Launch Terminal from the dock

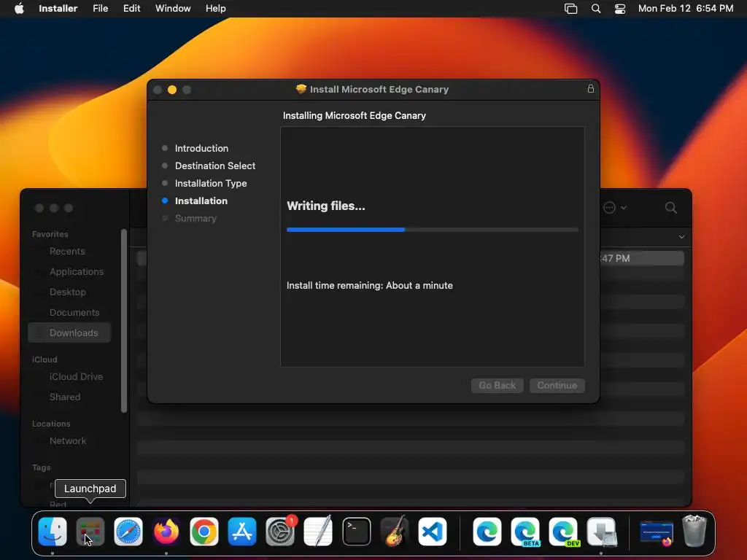pos(356,532)
